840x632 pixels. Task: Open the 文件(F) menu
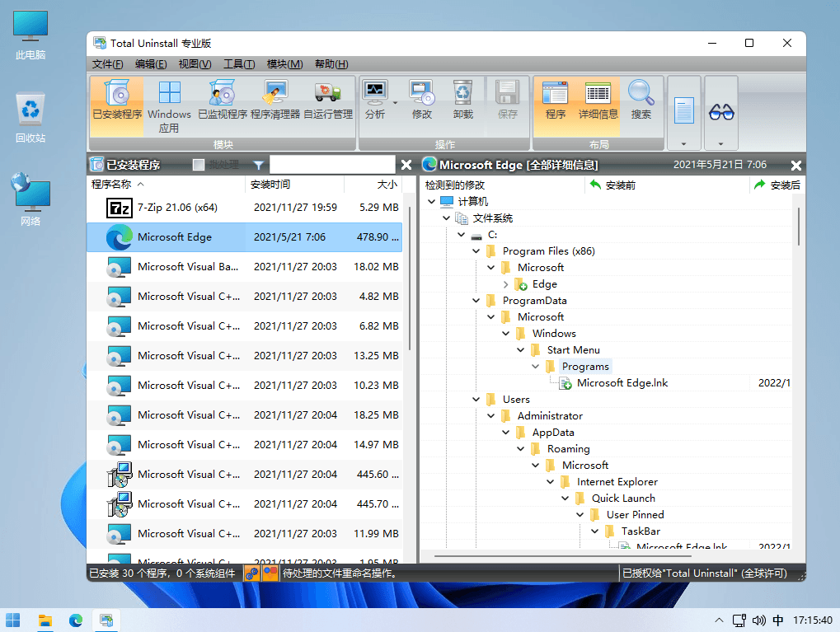107,64
